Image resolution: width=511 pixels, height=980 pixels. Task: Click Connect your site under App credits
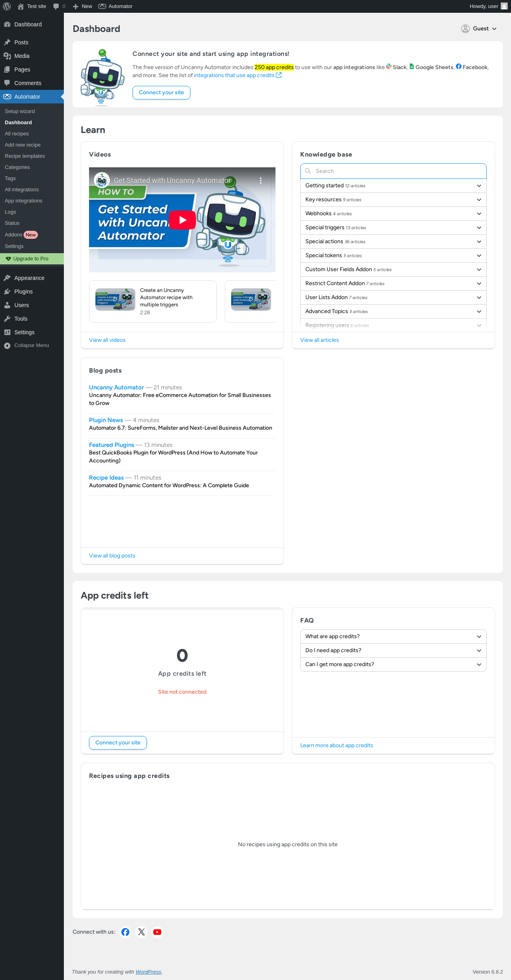click(118, 743)
